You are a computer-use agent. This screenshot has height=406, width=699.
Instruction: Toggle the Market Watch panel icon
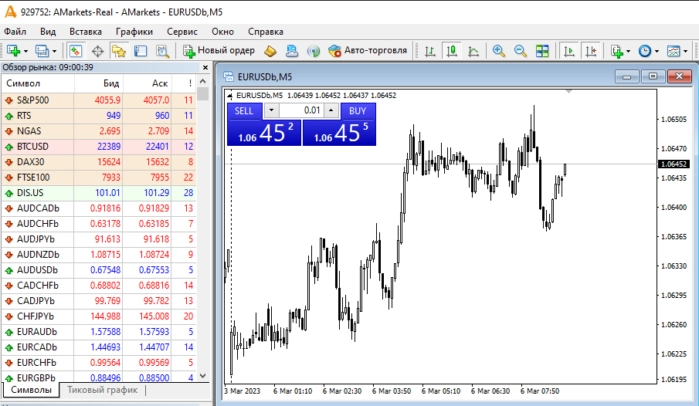click(x=75, y=51)
